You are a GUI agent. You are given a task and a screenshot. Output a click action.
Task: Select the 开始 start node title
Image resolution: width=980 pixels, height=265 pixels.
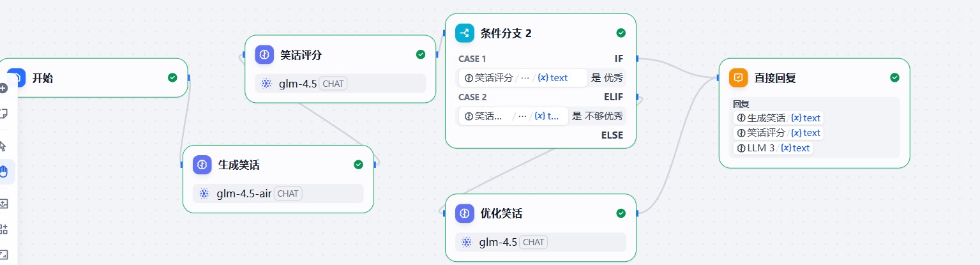[x=43, y=79]
